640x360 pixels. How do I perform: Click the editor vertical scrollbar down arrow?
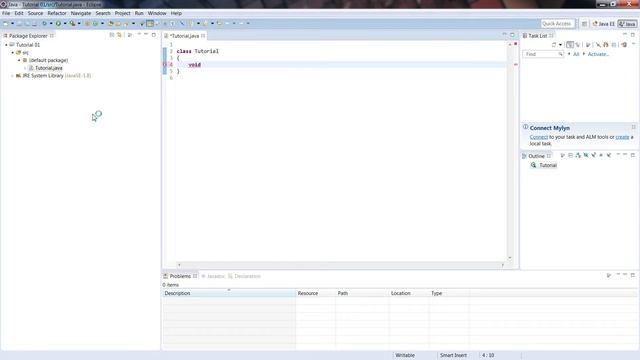(509, 258)
